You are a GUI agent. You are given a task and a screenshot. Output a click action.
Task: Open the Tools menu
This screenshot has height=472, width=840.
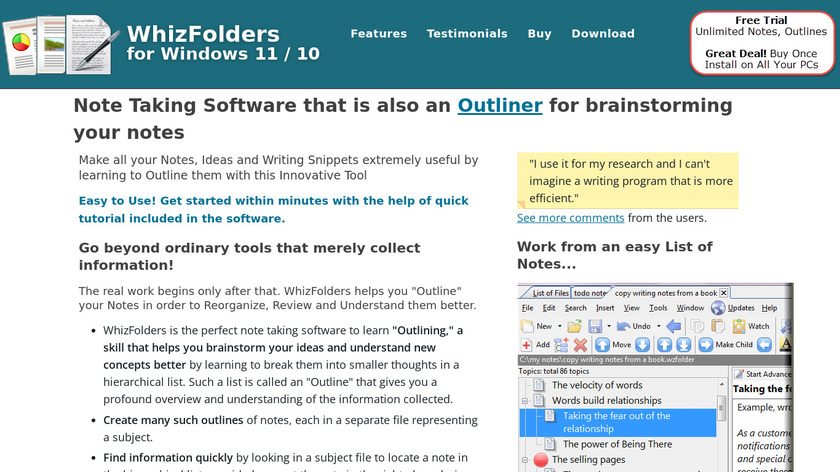pyautogui.click(x=658, y=308)
